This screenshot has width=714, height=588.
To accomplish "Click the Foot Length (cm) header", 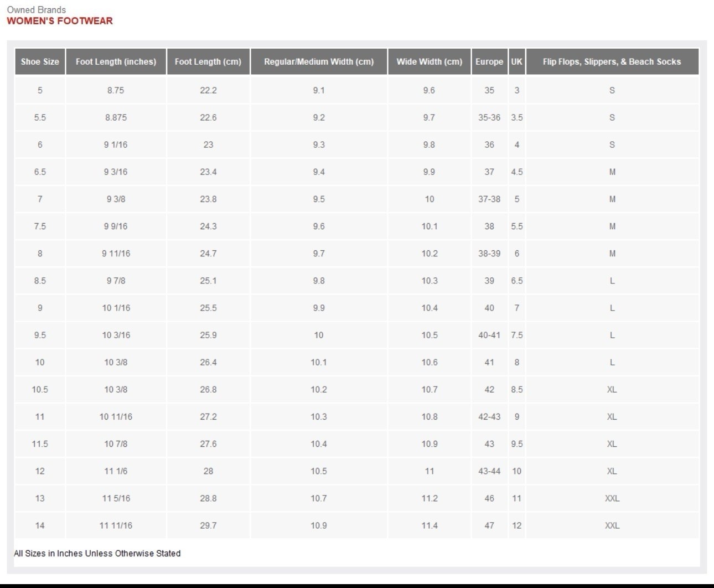I will [208, 61].
